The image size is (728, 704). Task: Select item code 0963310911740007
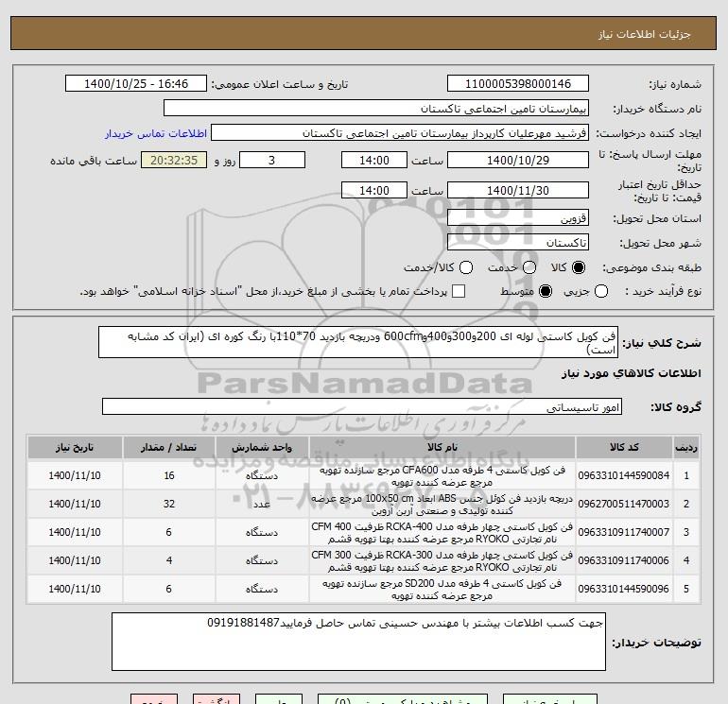pos(624,532)
